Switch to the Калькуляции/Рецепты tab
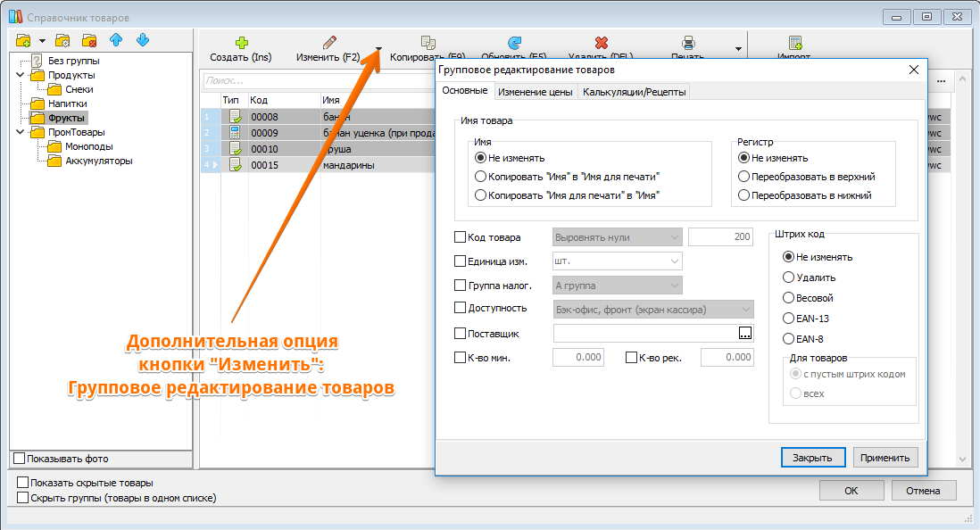 (634, 92)
